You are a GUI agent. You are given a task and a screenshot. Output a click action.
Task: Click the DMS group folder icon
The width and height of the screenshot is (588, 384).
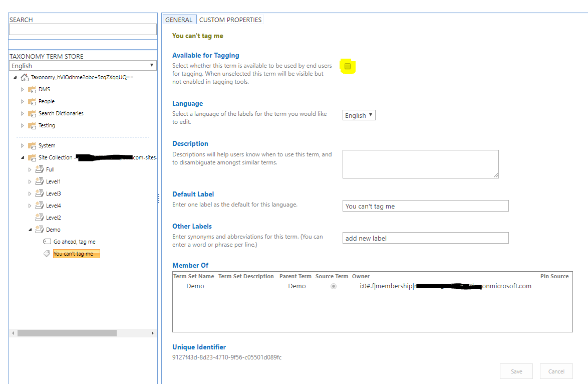pyautogui.click(x=32, y=89)
